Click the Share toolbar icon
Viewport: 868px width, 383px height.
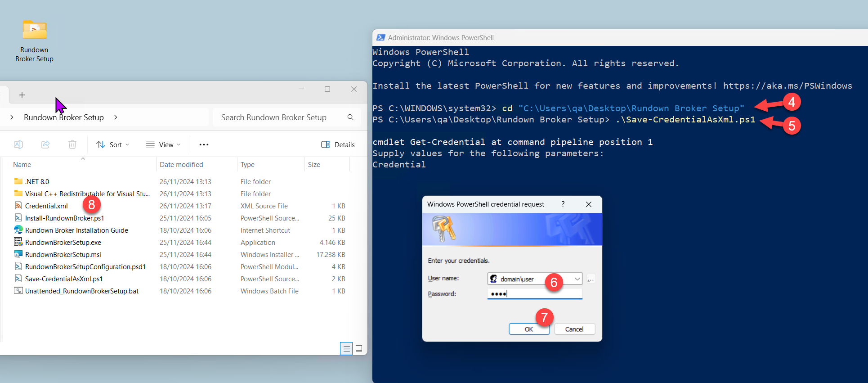[x=45, y=144]
